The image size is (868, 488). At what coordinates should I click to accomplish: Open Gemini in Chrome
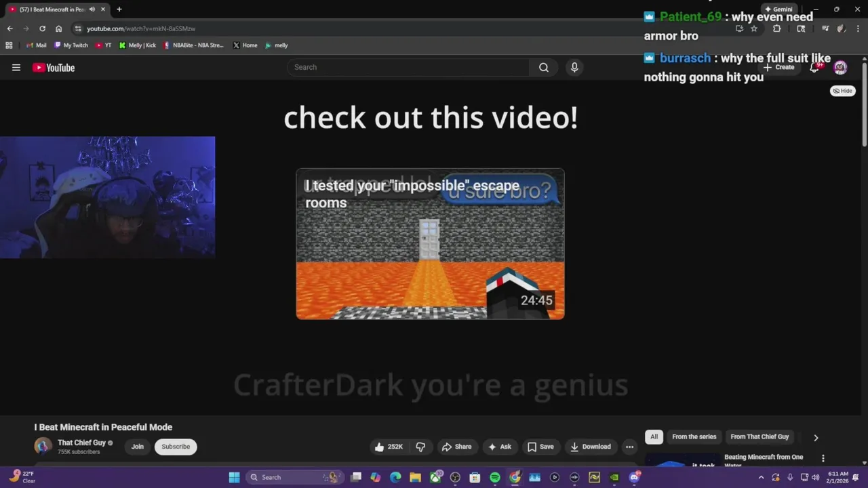click(x=778, y=9)
